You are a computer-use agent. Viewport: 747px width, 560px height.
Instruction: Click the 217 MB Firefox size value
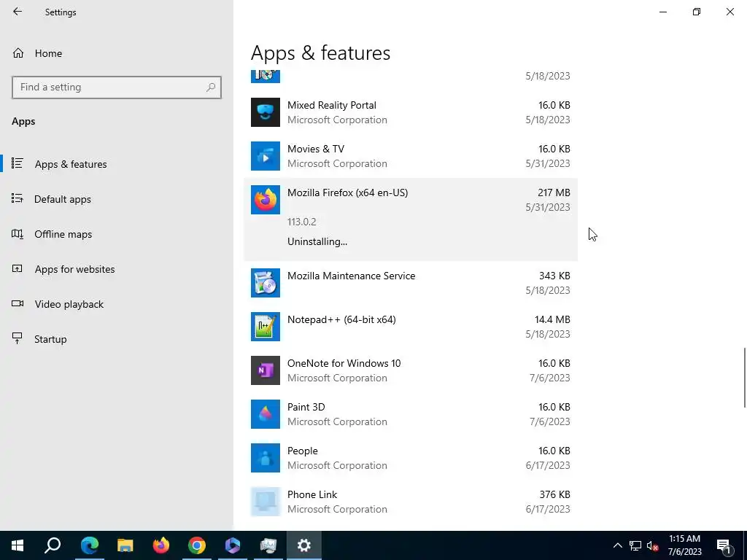(x=554, y=192)
